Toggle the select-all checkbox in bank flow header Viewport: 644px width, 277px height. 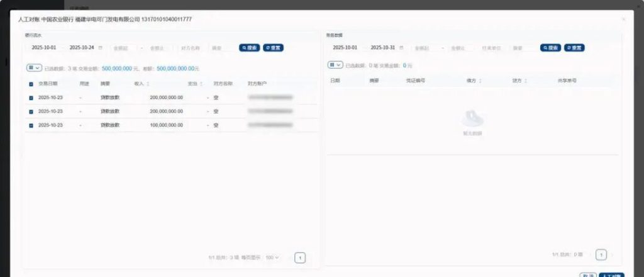click(x=31, y=84)
